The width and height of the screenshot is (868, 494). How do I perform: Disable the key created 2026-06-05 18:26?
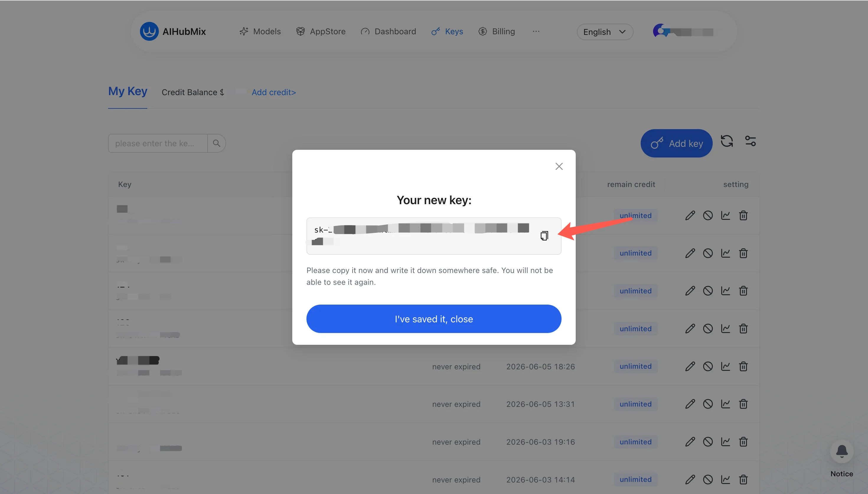pos(708,366)
